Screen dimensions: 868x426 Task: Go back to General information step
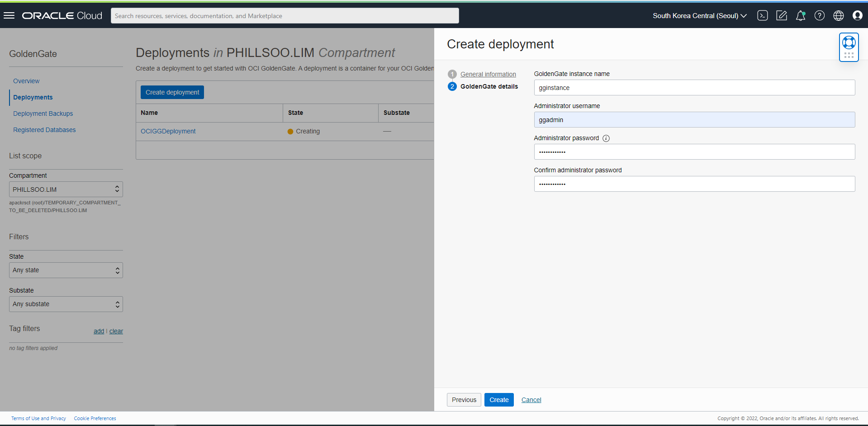(488, 74)
